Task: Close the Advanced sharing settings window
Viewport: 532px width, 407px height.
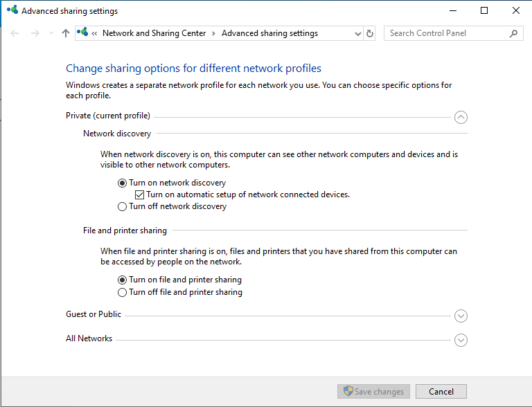Action: 515,11
